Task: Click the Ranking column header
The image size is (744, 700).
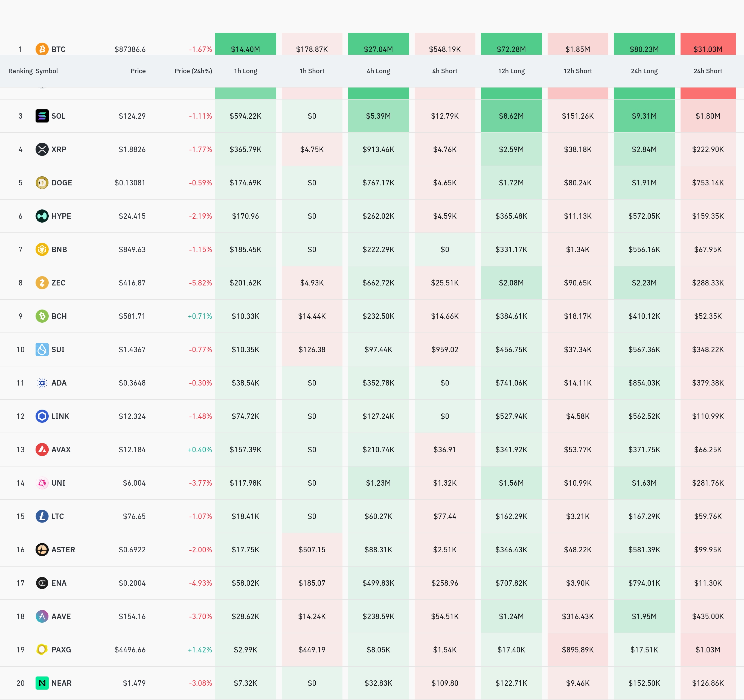Action: pyautogui.click(x=20, y=71)
